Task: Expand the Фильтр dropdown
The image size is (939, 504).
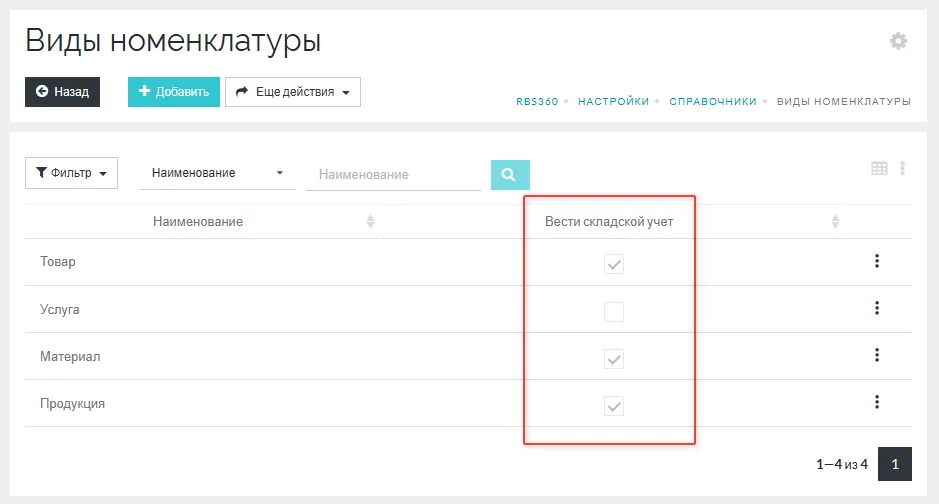Action: [71, 173]
